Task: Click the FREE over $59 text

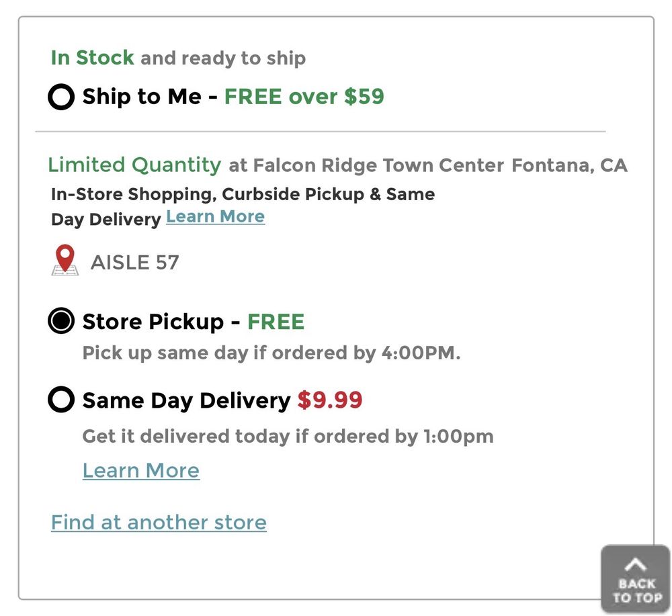Action: [304, 97]
